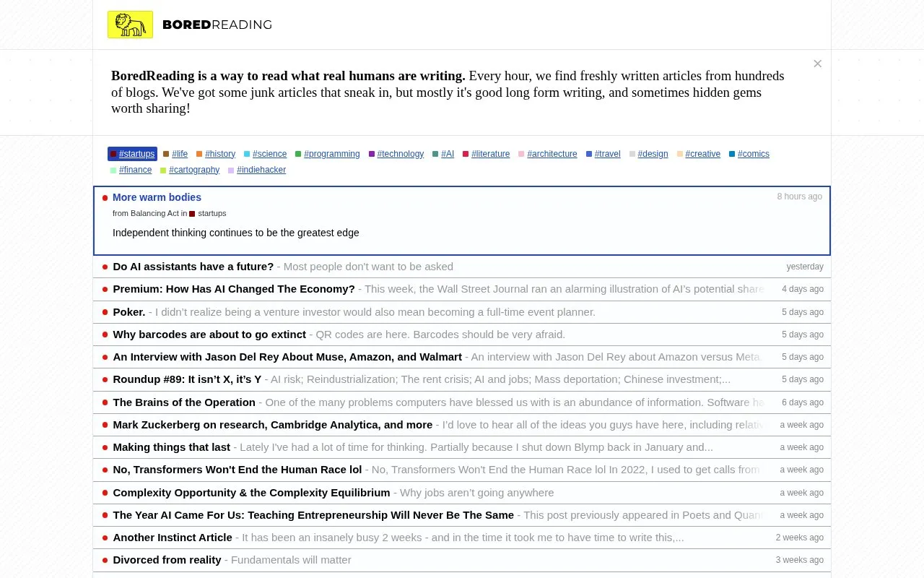This screenshot has width=924, height=578.
Task: Open 'Another Instinct Article'
Action: (173, 538)
